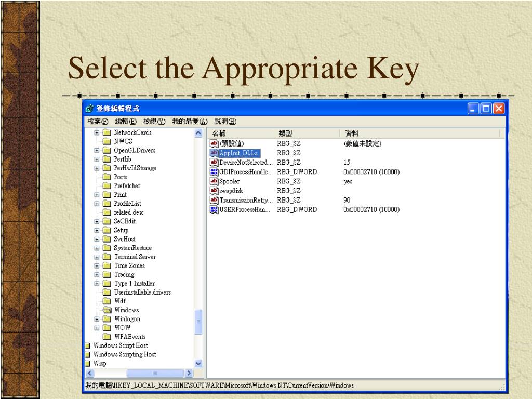Expand the PerHwIdStorage key
The height and width of the screenshot is (399, 532).
tap(97, 168)
